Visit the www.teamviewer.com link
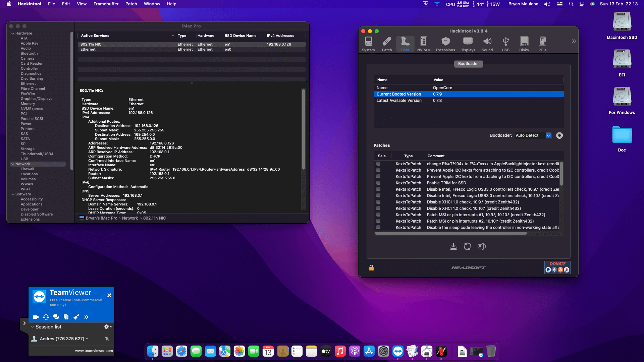 pos(94,351)
